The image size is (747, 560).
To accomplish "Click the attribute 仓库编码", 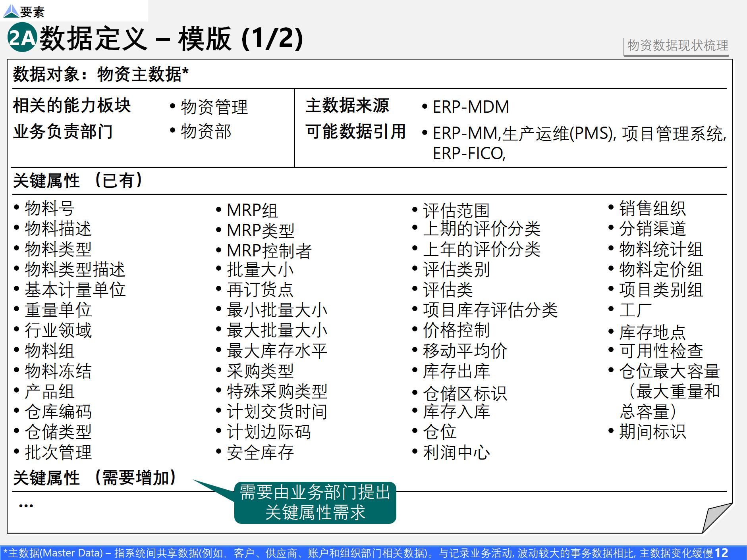I will click(58, 412).
